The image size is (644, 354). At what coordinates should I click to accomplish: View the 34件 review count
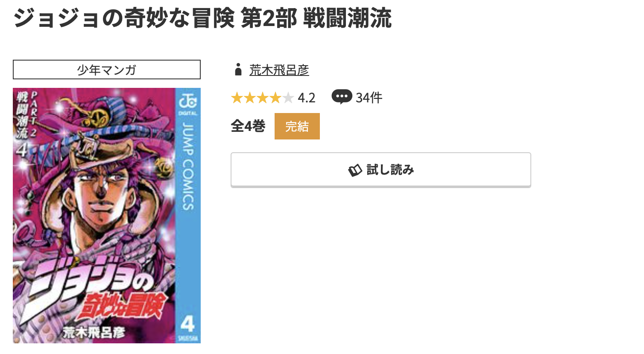[369, 98]
